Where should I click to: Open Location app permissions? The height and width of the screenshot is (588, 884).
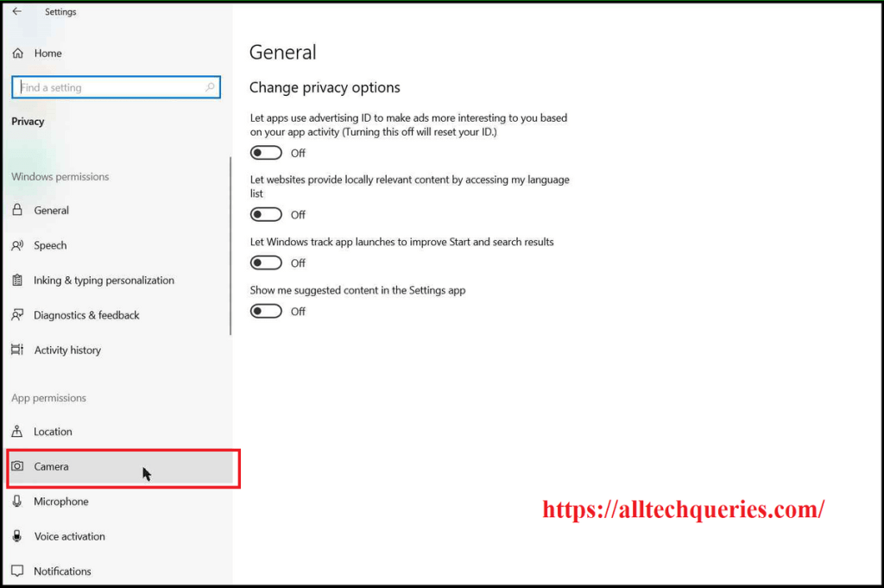click(x=52, y=431)
